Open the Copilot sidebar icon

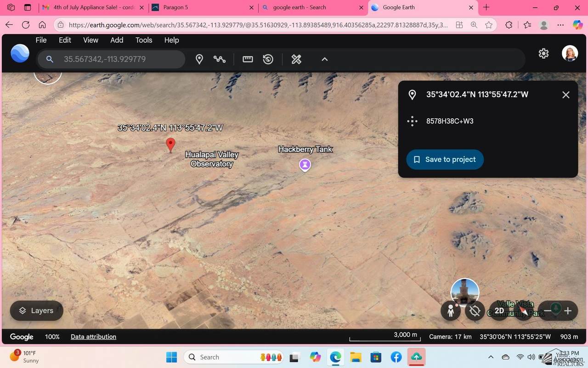(577, 25)
